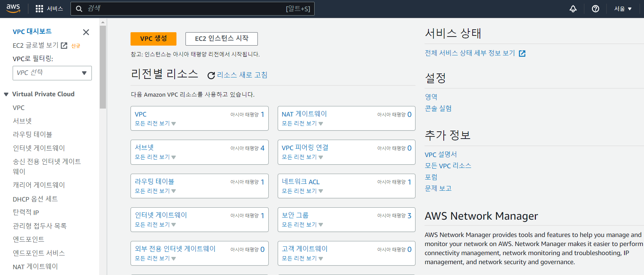Open the VPC 선택 filter dropdown
This screenshot has height=275, width=644.
[x=52, y=73]
